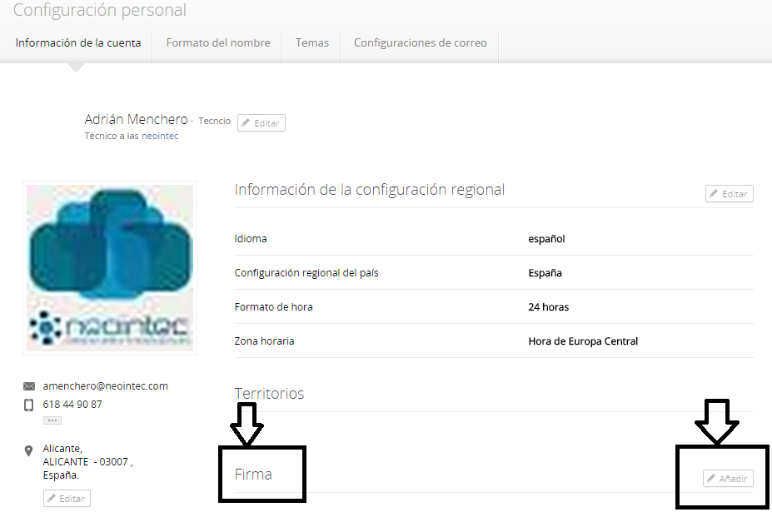Open the Temas tab
772x532 pixels.
(311, 42)
